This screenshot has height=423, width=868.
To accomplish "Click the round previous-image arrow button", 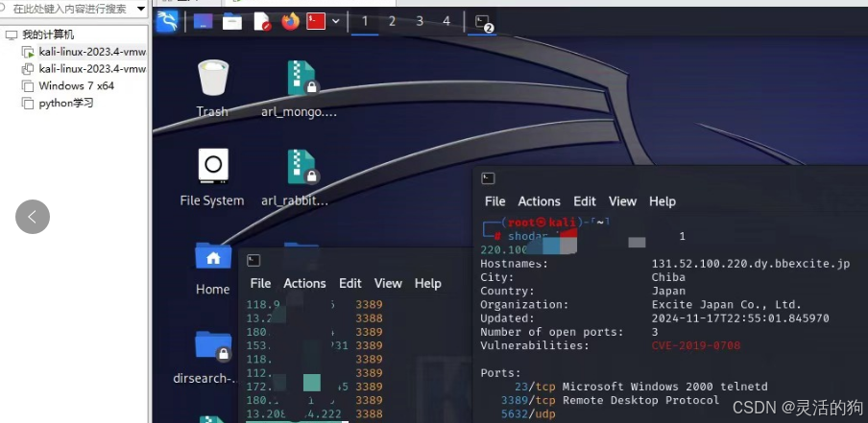I will click(x=33, y=217).
